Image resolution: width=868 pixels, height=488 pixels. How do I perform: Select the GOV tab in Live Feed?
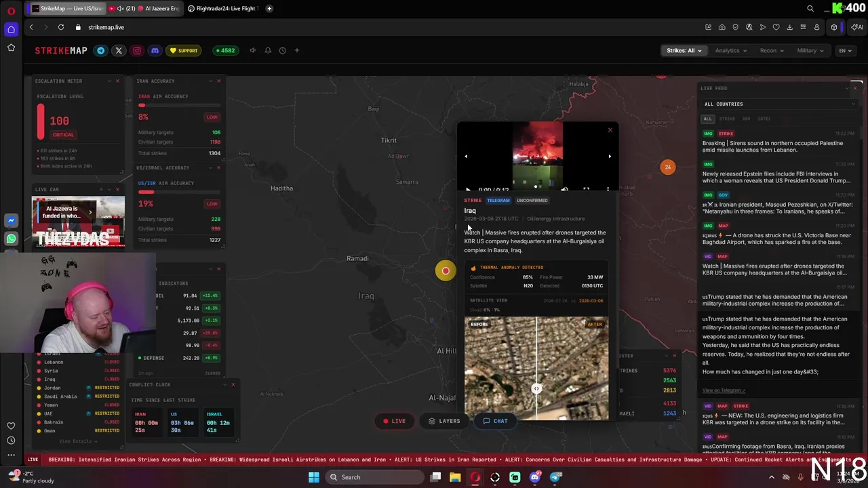point(746,119)
